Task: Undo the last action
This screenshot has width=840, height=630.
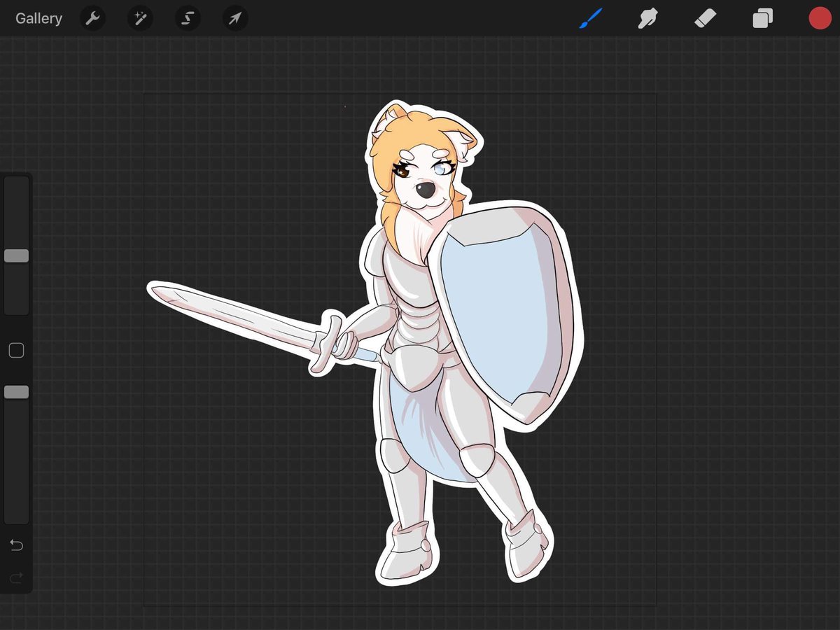Action: click(16, 545)
